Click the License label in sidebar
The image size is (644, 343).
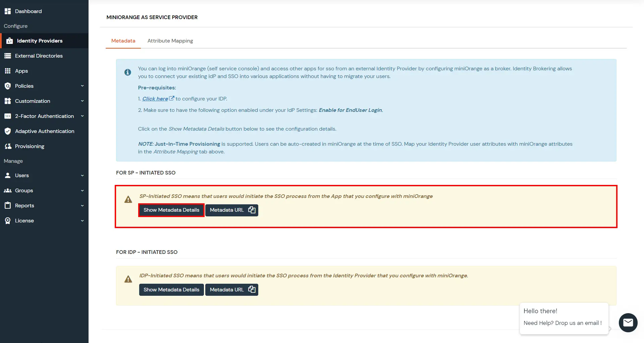tap(24, 220)
